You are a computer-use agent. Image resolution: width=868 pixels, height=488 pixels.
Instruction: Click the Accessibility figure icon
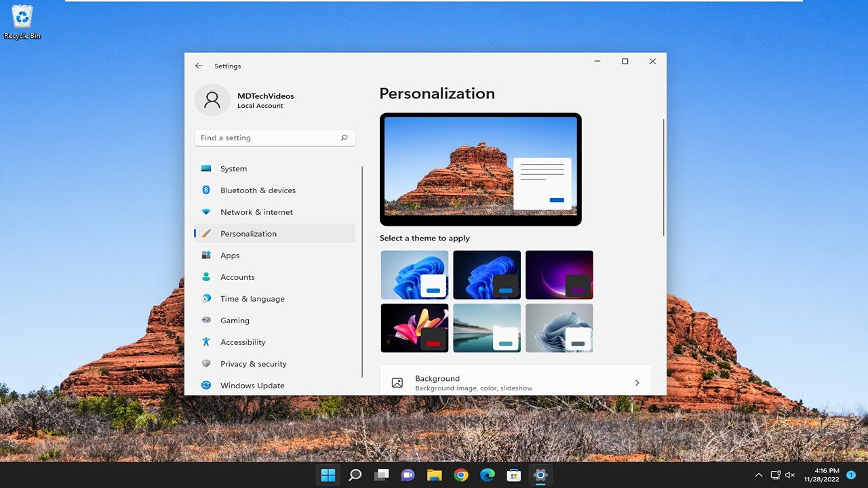click(206, 342)
